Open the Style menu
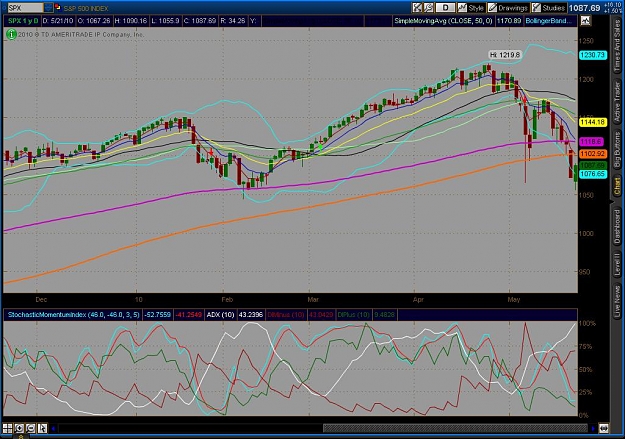This screenshot has height=439, width=625. coord(471,8)
